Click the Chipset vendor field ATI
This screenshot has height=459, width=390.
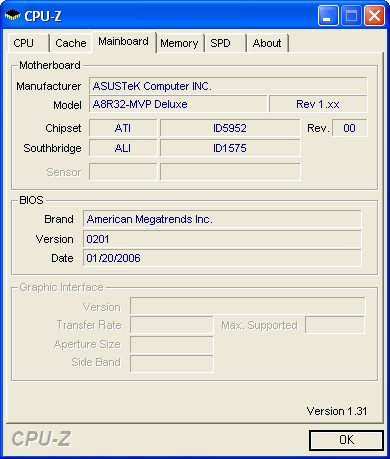coord(123,128)
